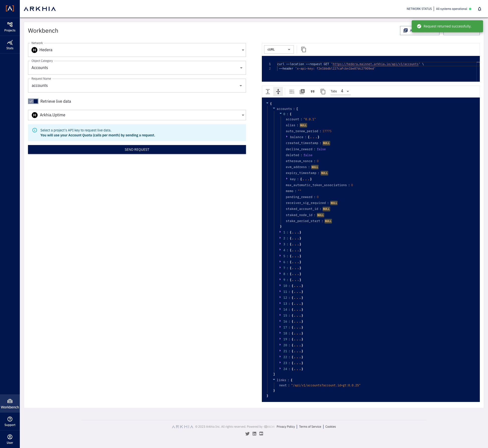Click the expand all JSON icon
The image size is (488, 448).
click(x=268, y=92)
